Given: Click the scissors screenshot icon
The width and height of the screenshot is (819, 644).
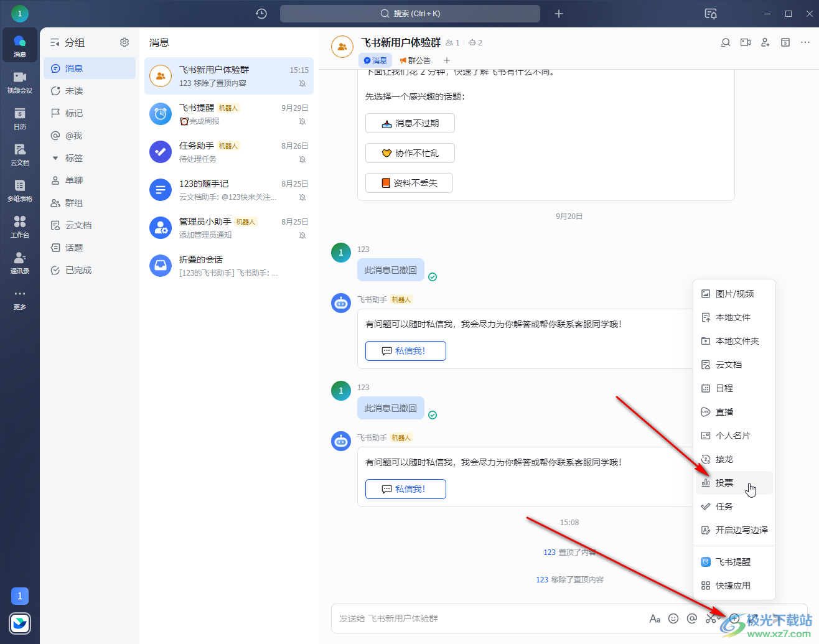Looking at the screenshot, I should (x=711, y=618).
